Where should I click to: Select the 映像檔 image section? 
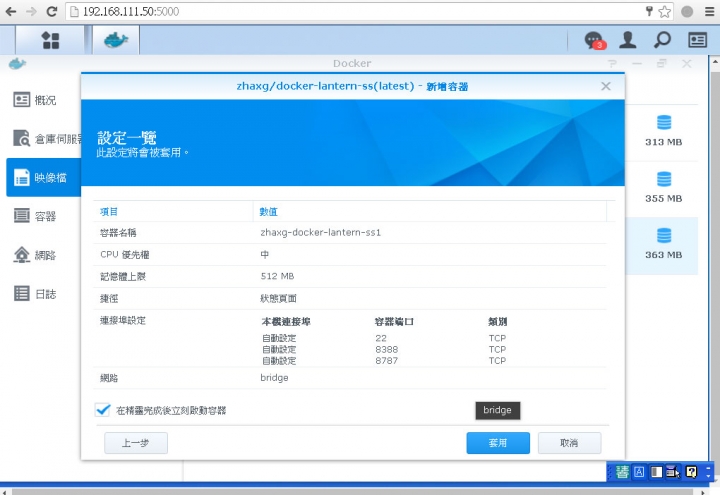coord(44,177)
